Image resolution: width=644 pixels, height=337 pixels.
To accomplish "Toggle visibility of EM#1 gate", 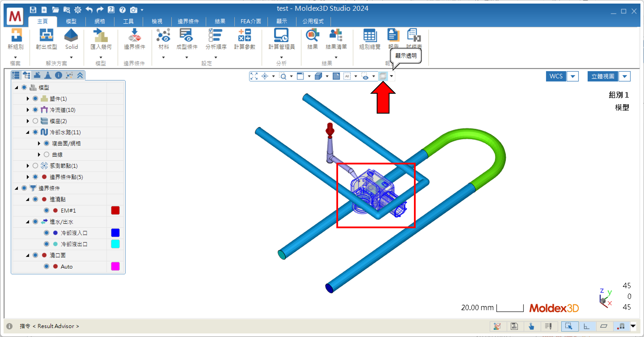I will [x=46, y=210].
